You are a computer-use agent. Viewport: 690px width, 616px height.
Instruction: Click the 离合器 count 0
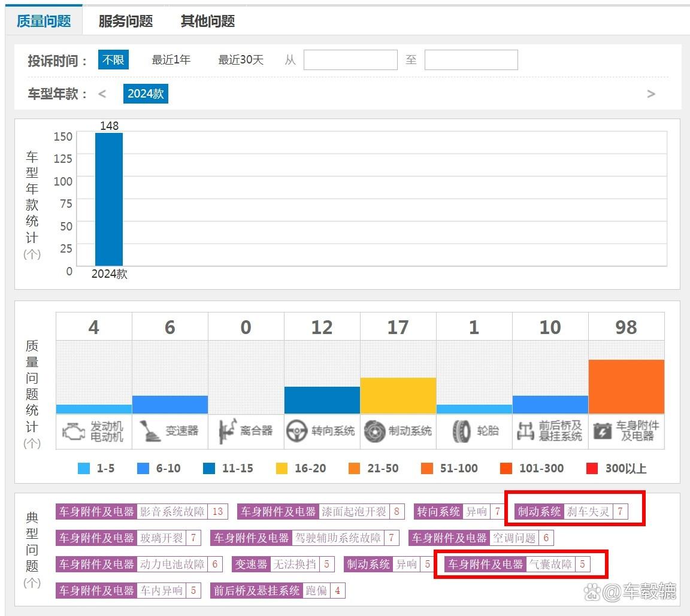click(246, 327)
